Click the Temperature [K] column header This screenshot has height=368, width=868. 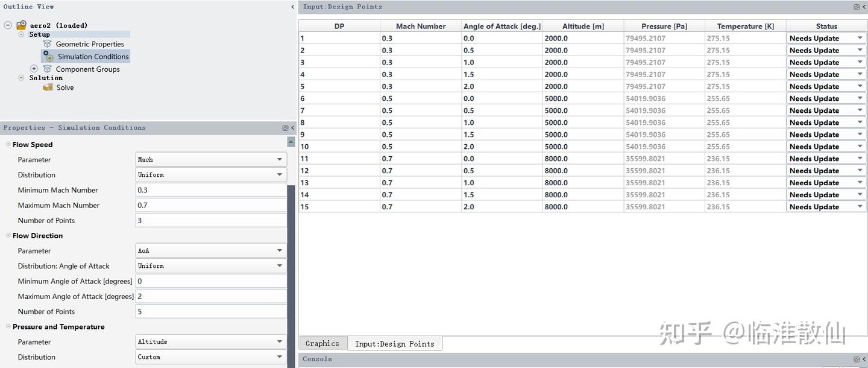746,26
